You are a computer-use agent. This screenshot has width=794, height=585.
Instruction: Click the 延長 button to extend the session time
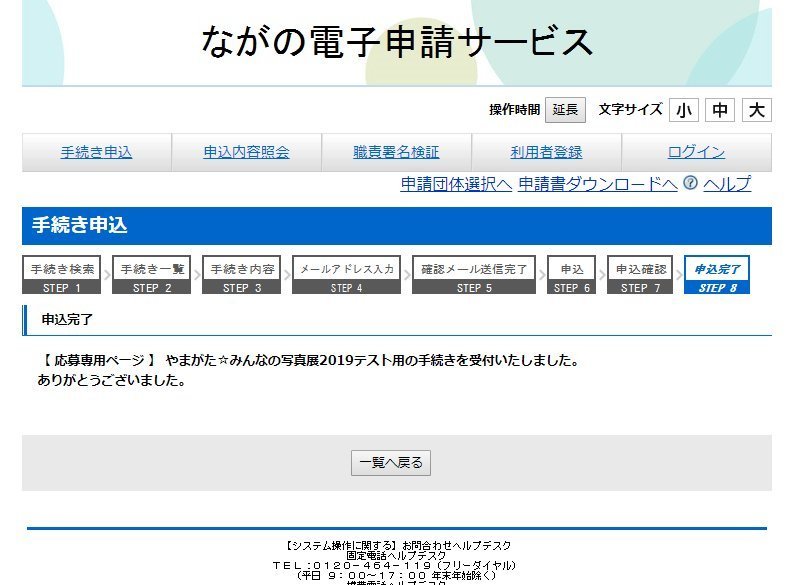point(565,110)
